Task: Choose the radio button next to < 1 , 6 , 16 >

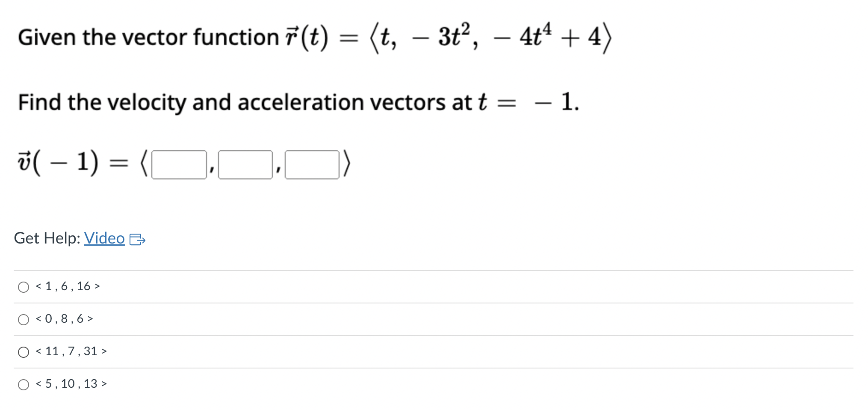Action: point(24,287)
